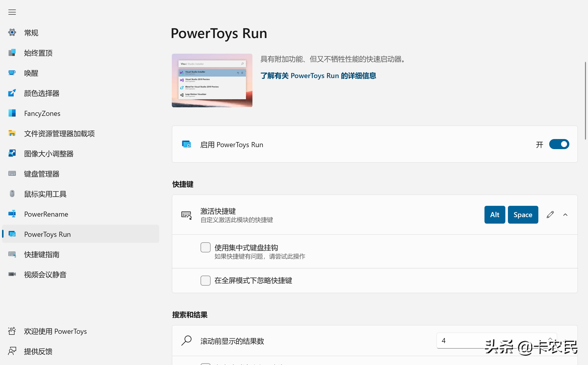
Task: Toggle the 启用 PowerToys Run switch
Action: tap(559, 144)
